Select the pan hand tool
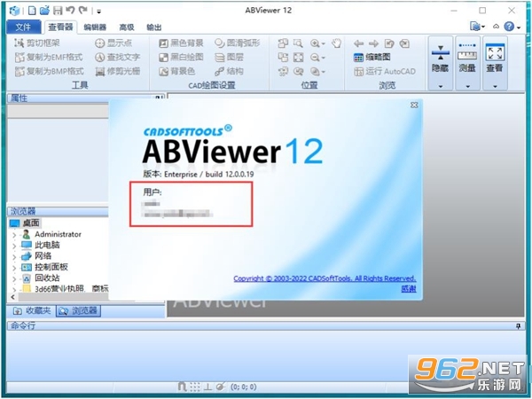Image resolution: width=532 pixels, height=399 pixels. (336, 43)
